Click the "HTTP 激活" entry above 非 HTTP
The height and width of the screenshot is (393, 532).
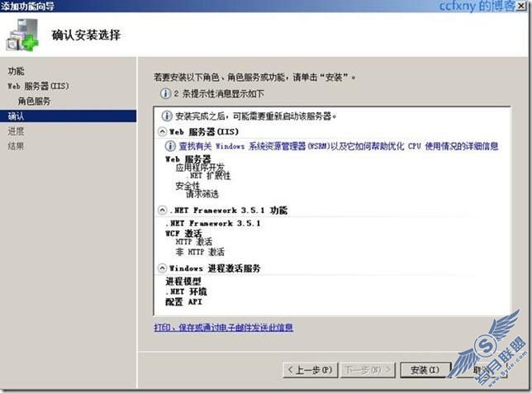[x=194, y=242]
